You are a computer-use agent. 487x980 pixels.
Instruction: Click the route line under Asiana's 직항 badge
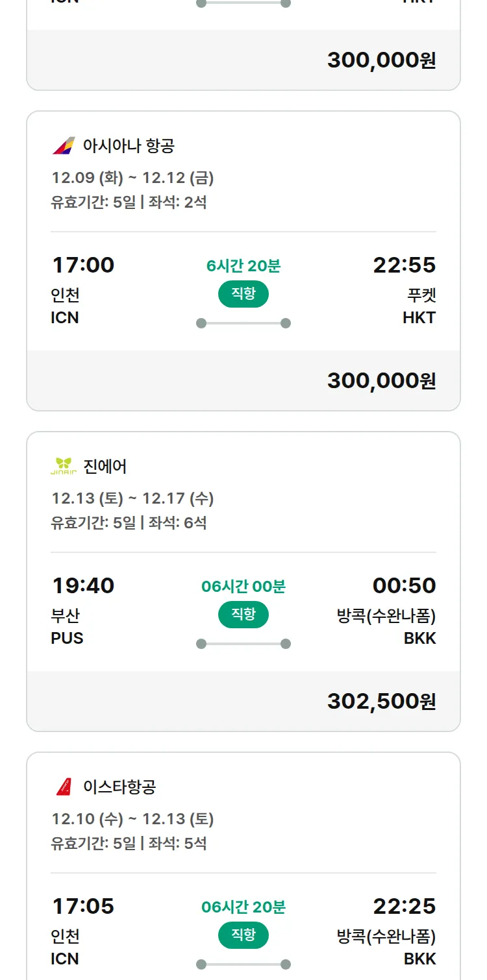243,323
